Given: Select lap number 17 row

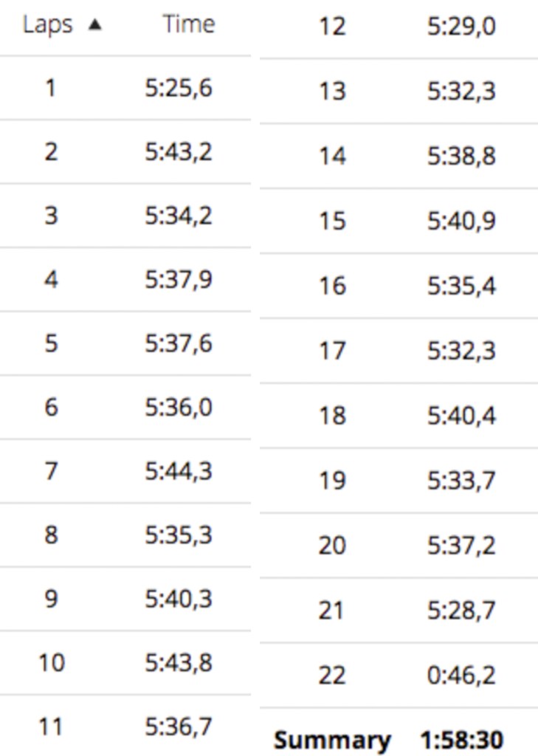Looking at the screenshot, I should click(x=332, y=351).
